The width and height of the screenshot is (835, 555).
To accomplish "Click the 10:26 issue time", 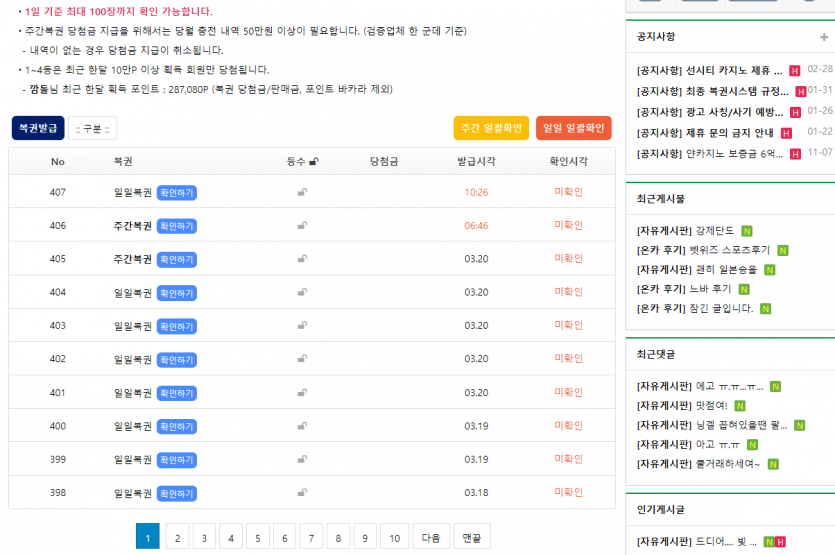I will (x=476, y=192).
